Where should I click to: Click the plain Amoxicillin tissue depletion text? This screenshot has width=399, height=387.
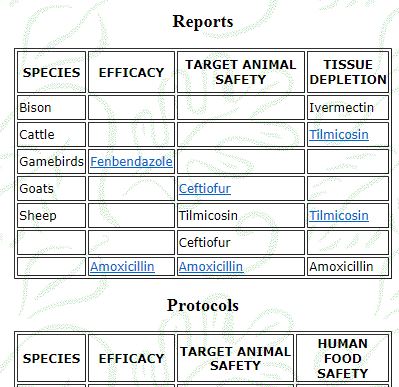[341, 267]
